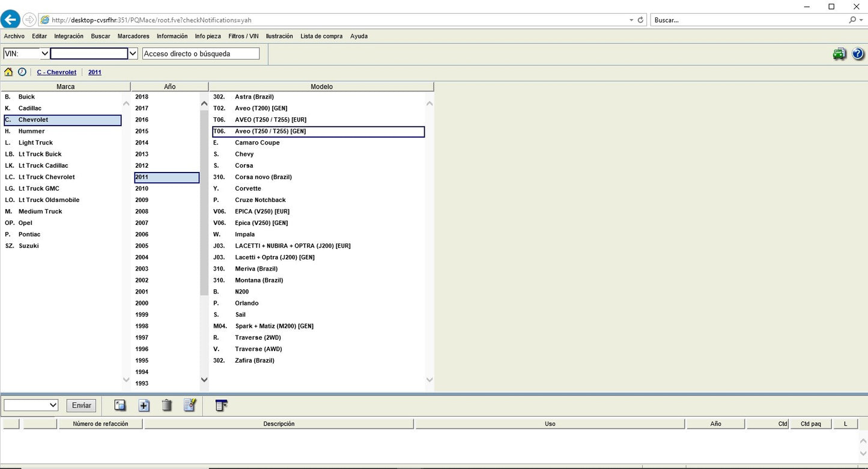Click the add item plus page icon

coord(144,405)
